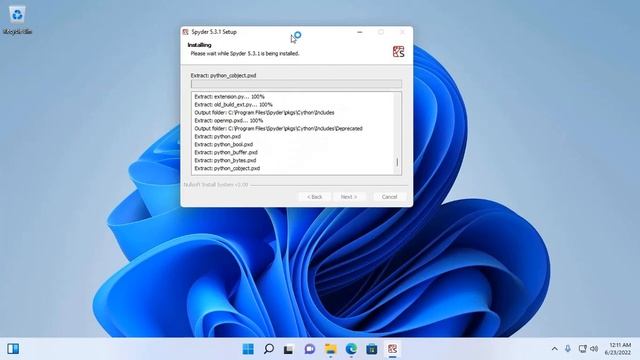Open the Windows Start menu
The image size is (640, 360).
[248, 349]
